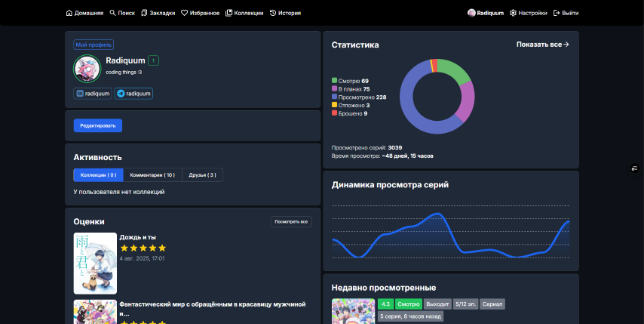644x324 pixels.
Task: Open the Домашняя home page
Action: tap(84, 13)
